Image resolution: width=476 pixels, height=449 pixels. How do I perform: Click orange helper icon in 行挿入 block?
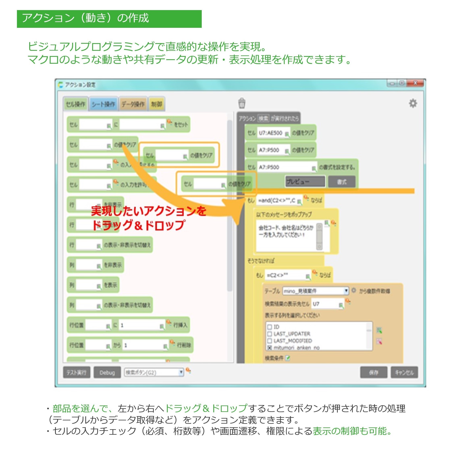(x=168, y=322)
